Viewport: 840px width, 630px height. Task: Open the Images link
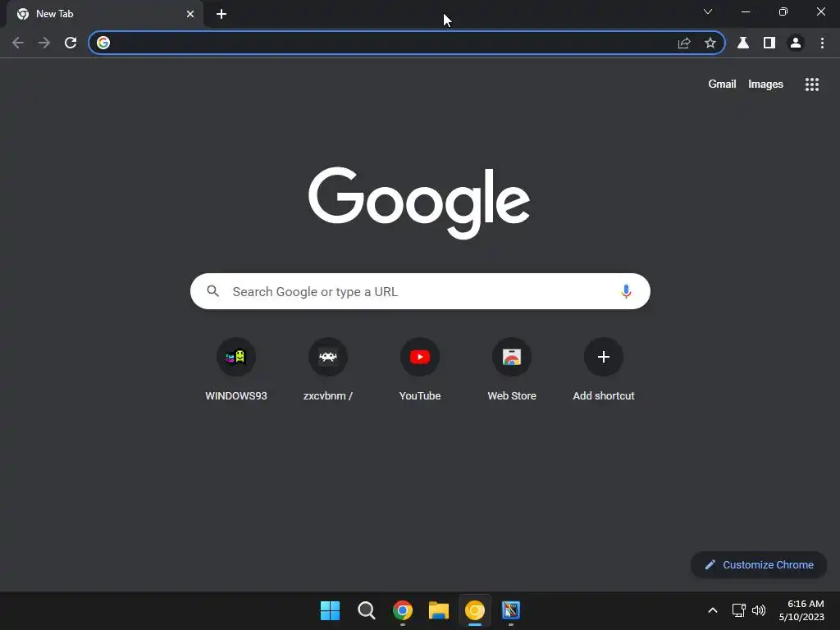click(765, 84)
